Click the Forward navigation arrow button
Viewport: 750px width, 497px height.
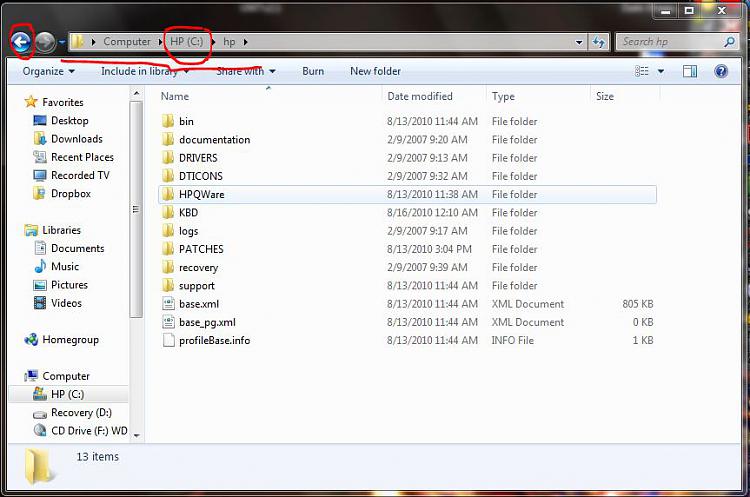(45, 42)
